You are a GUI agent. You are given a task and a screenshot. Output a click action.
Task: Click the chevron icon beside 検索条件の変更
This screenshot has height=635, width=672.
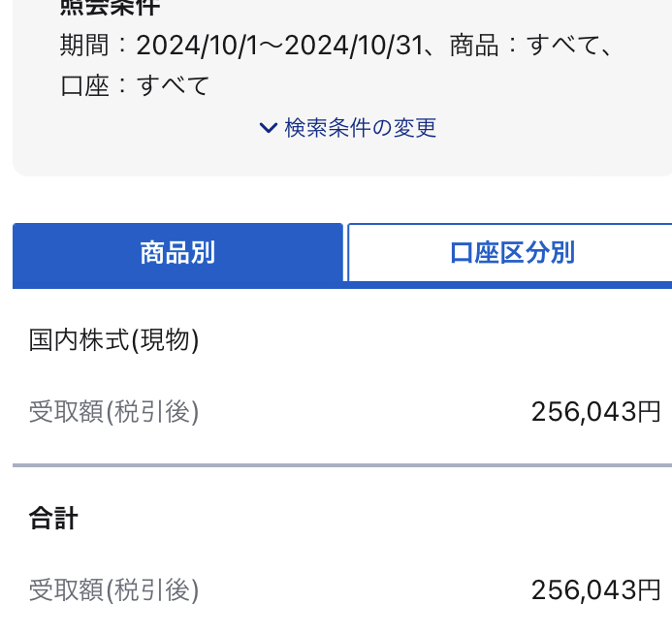click(x=269, y=128)
